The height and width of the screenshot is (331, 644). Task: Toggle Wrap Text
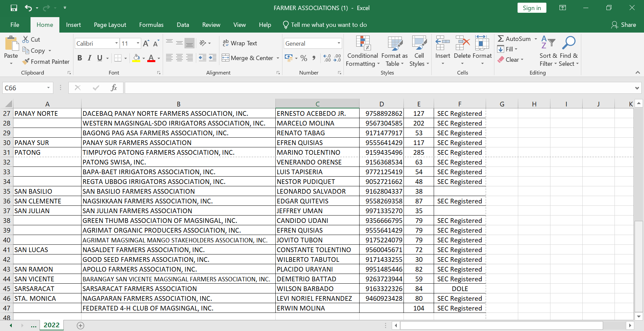point(240,43)
